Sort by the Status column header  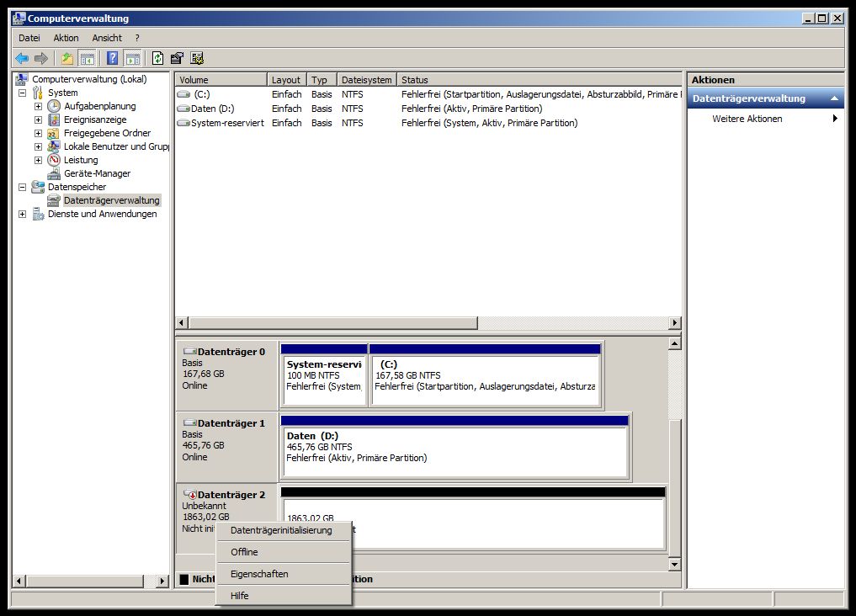point(540,80)
